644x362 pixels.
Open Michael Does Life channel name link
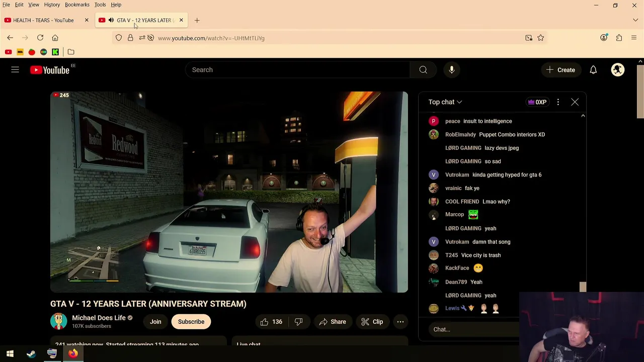click(x=99, y=318)
